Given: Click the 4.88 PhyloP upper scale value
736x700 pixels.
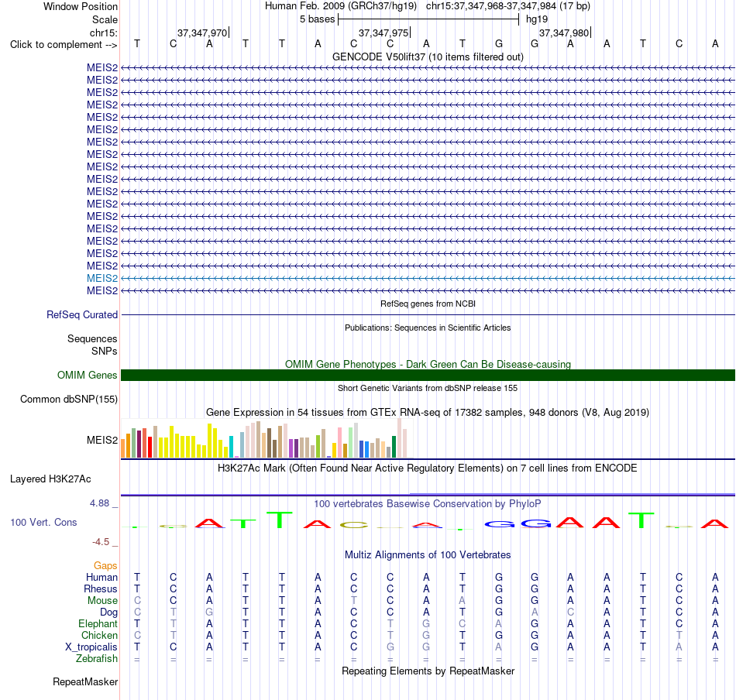Looking at the screenshot, I should pos(99,503).
